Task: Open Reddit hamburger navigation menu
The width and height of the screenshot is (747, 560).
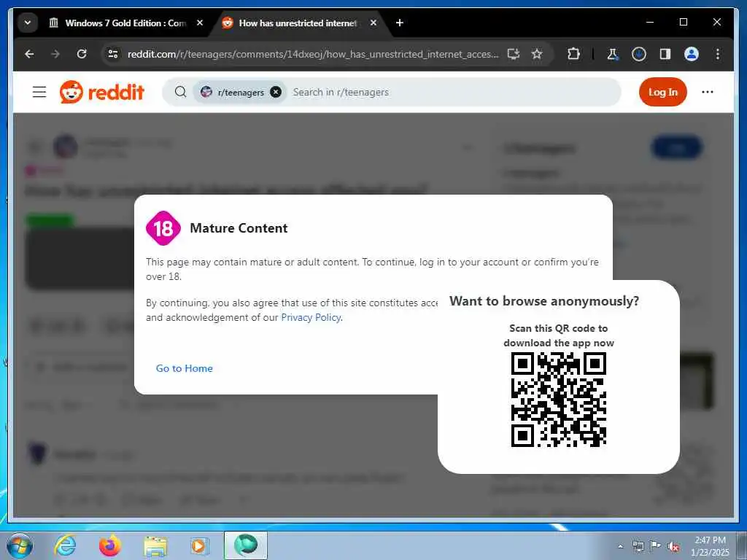Action: point(39,92)
